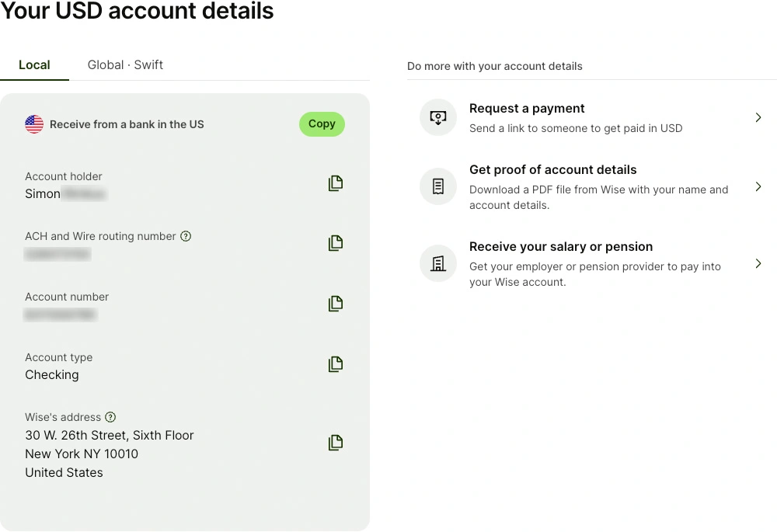This screenshot has width=777, height=532.
Task: Switch to the Global · Swift tab
Action: tap(125, 65)
